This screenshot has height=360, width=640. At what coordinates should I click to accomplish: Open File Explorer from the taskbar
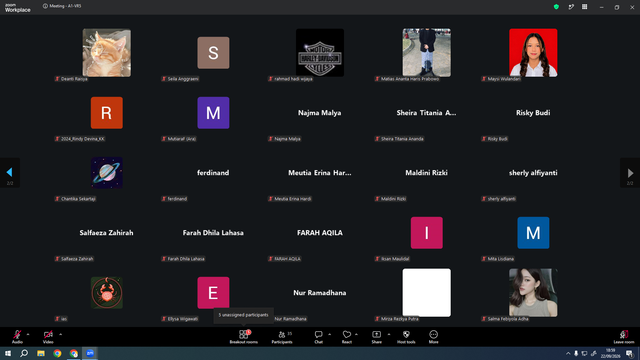coord(41,353)
